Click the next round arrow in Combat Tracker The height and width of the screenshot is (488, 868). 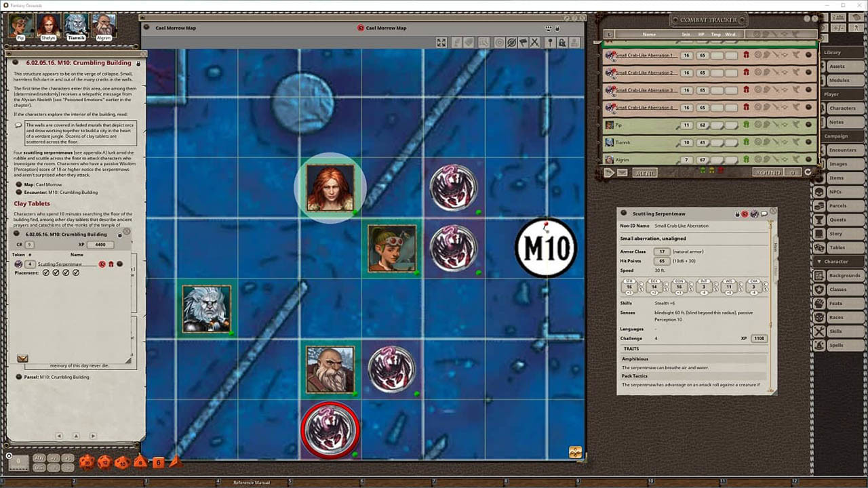(808, 172)
